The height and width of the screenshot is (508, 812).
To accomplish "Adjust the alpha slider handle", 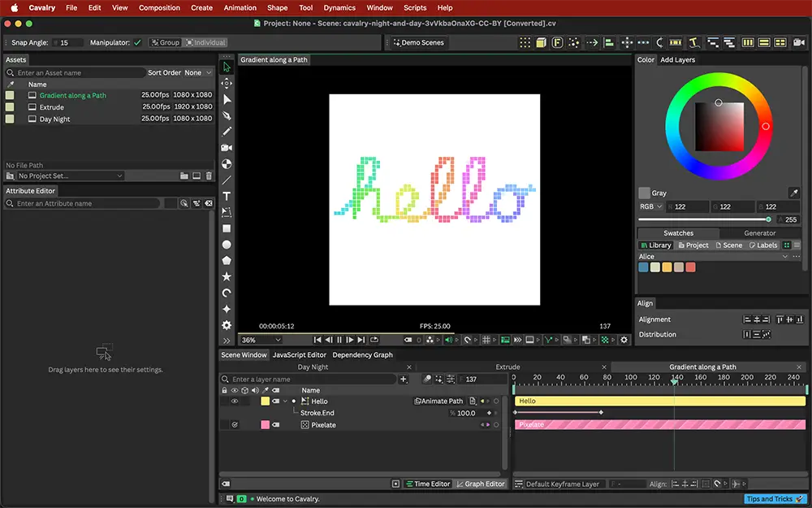I will (x=768, y=219).
